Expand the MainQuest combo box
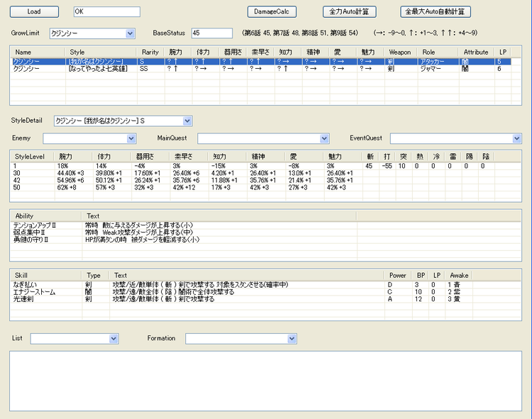The width and height of the screenshot is (532, 419). (324, 139)
